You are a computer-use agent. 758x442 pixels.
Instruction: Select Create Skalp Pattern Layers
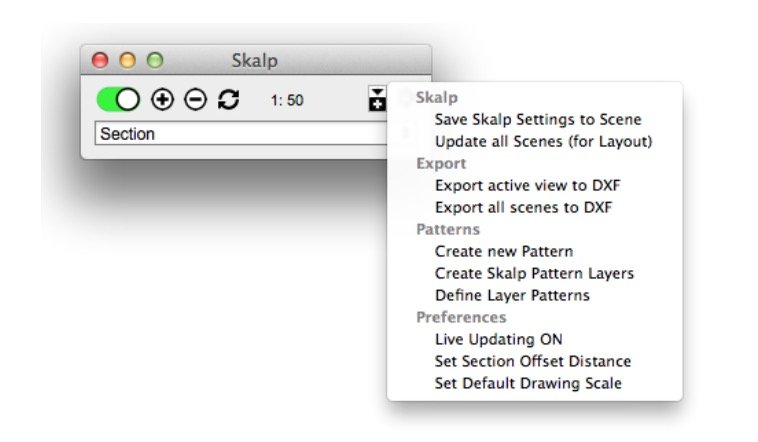tap(534, 273)
